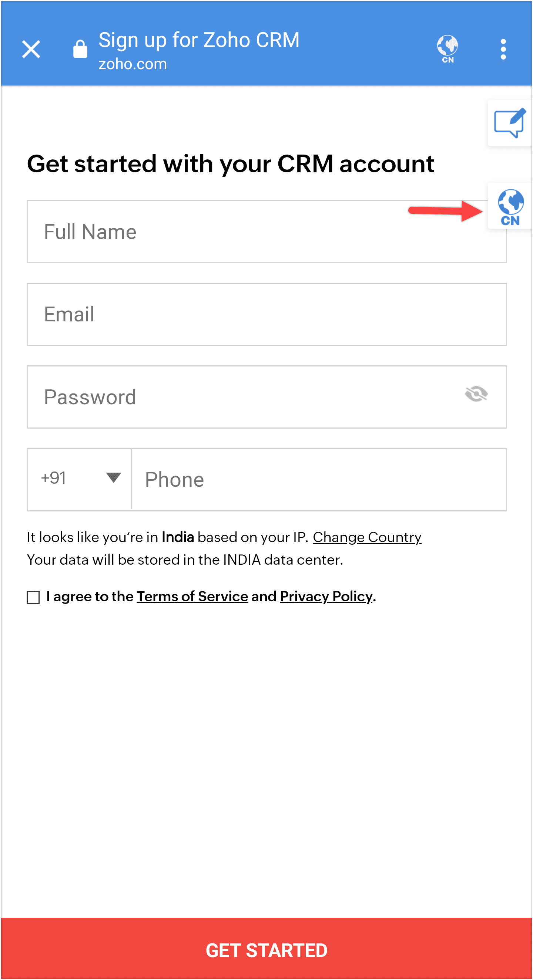Check the Terms of Service agreement box
The height and width of the screenshot is (980, 533).
tap(34, 597)
